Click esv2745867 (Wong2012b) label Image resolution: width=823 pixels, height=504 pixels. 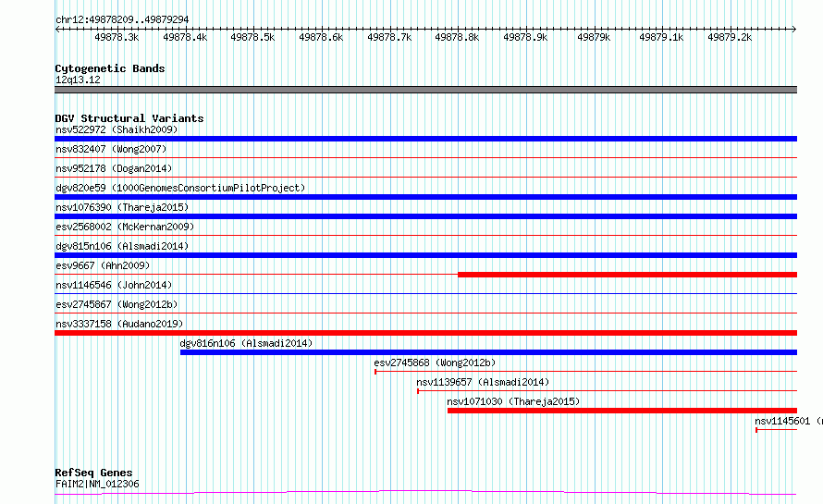pos(117,304)
